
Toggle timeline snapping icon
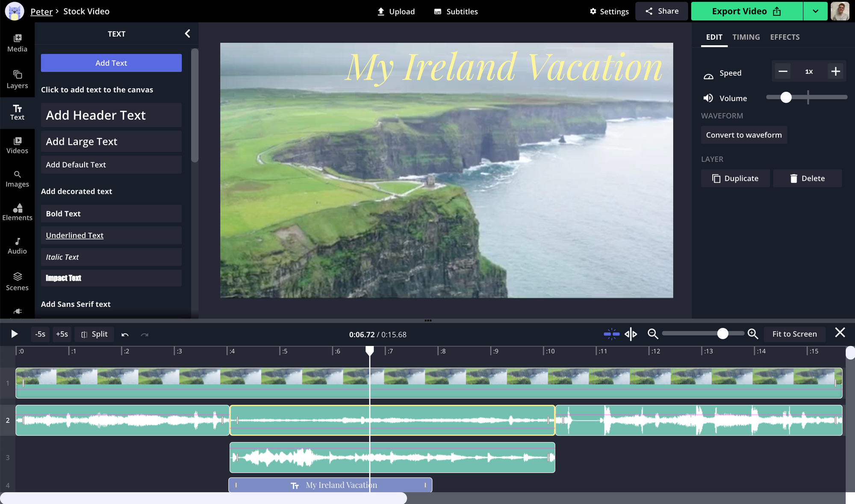(611, 334)
